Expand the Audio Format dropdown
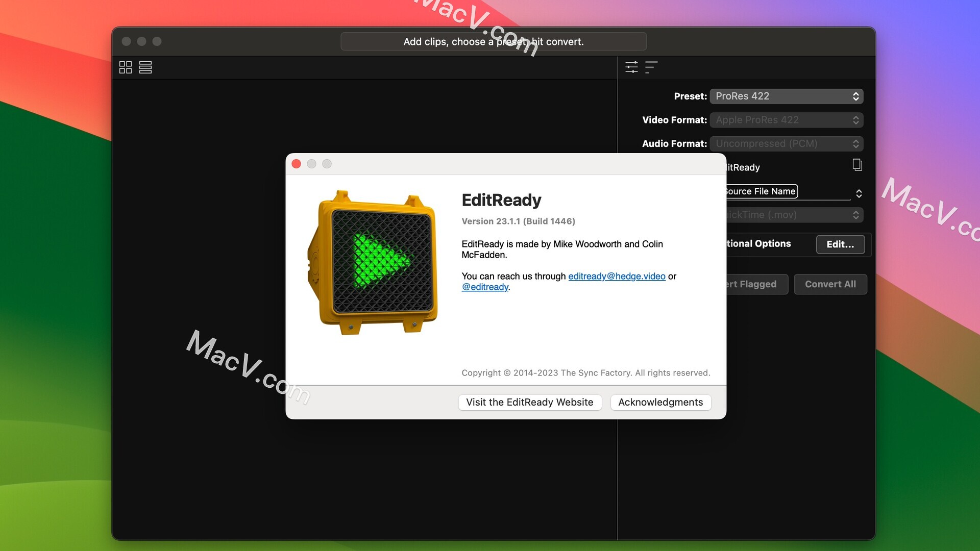The width and height of the screenshot is (980, 551). coord(786,143)
